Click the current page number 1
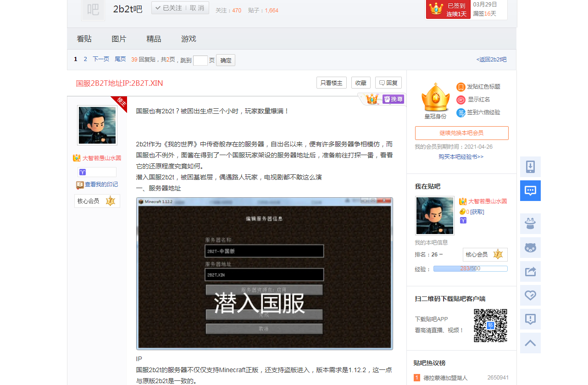Screen dimensions: 588x385 click(76, 59)
